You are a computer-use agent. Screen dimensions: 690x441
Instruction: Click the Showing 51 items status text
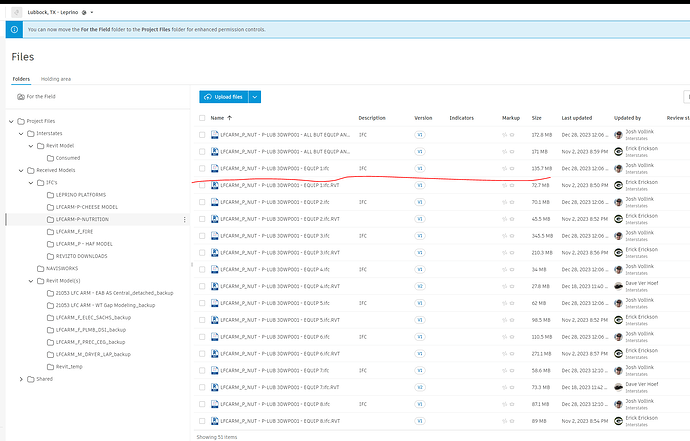tap(217, 437)
